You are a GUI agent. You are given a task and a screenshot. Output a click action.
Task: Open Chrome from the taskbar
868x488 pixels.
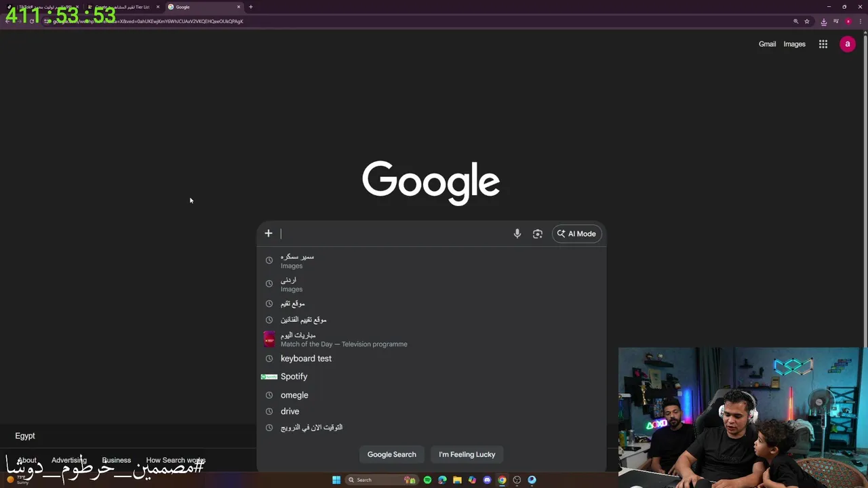[x=502, y=480]
